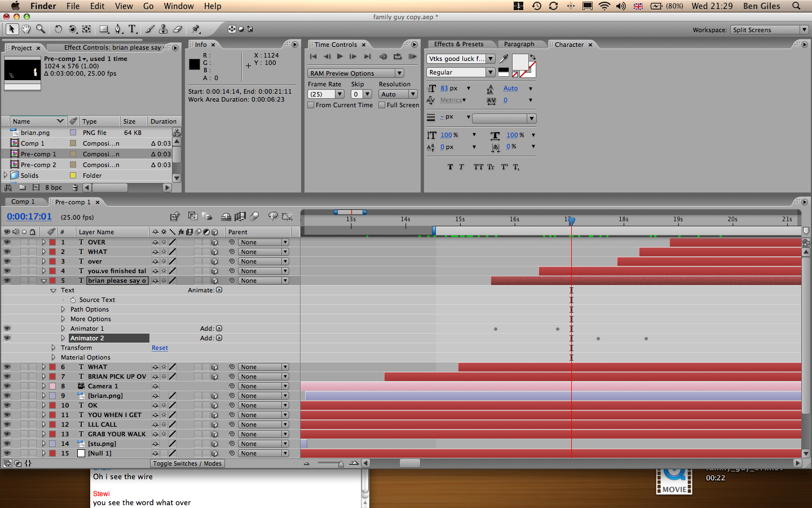
Task: Select the Eraser tool
Action: 177,29
